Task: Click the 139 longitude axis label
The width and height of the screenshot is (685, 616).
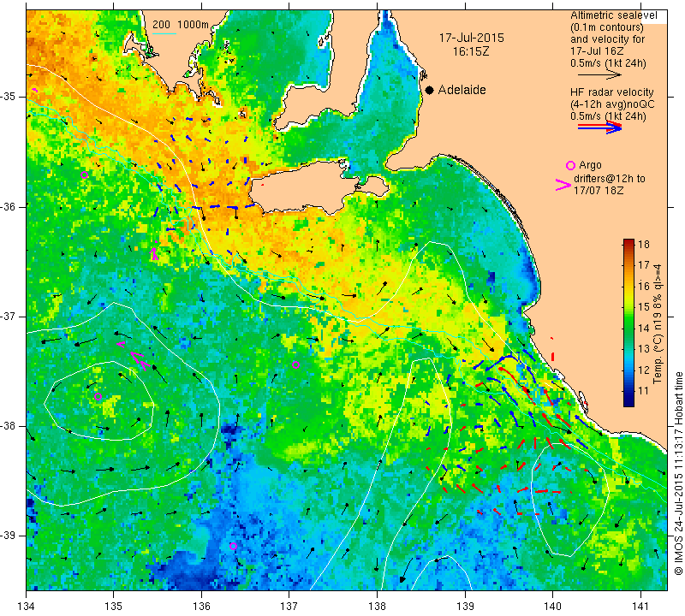Action: pyautogui.click(x=465, y=607)
